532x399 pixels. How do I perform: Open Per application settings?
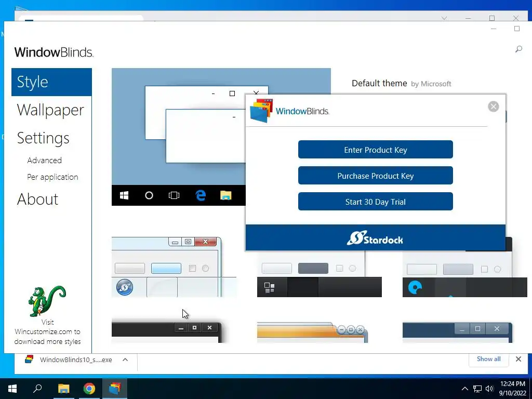point(52,177)
